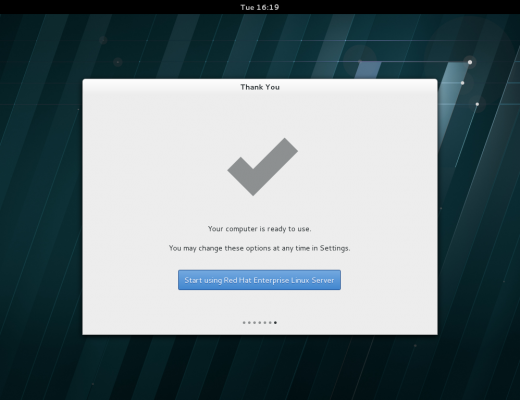The image size is (520, 400).
Task: Click 'Your computer is ready to use.' text
Action: (260, 229)
